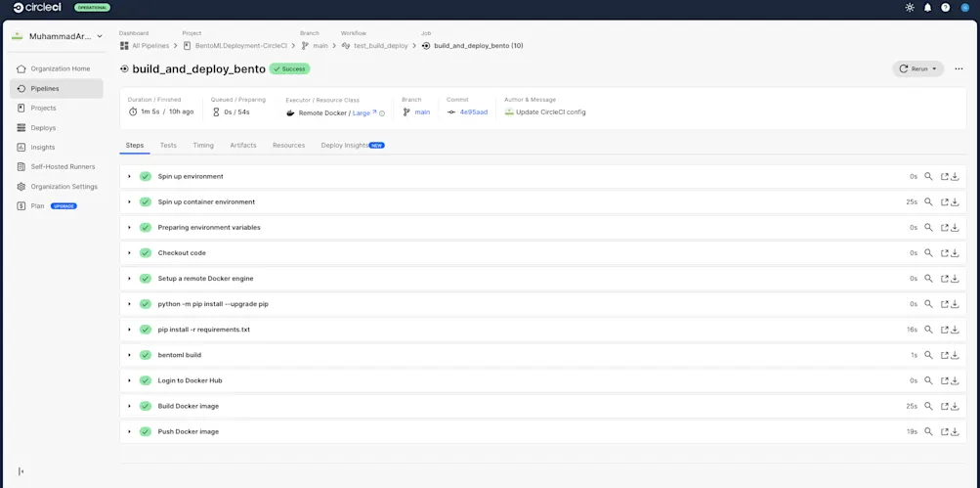This screenshot has height=488, width=980.
Task: Switch to the Artifacts tab
Action: [243, 145]
